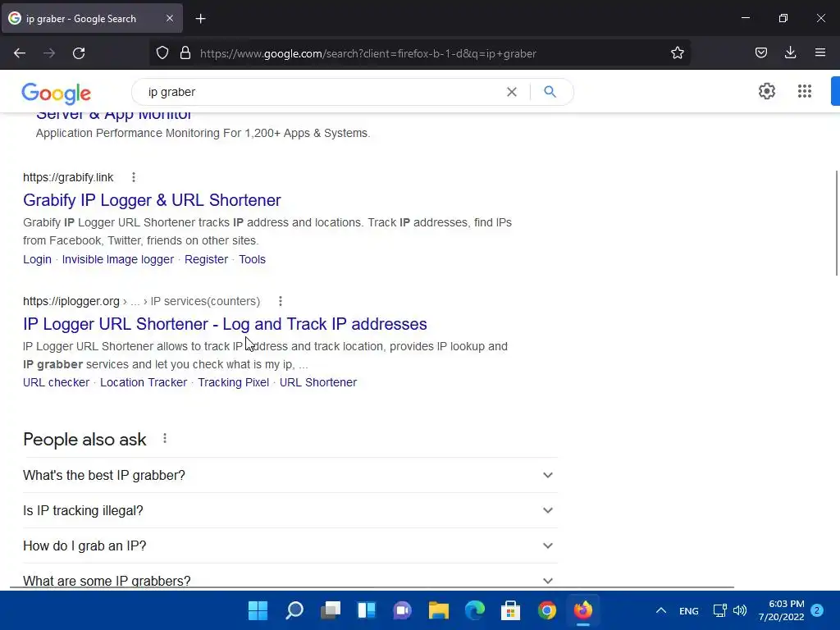Go back to the previous page
Image resolution: width=840 pixels, height=630 pixels.
point(20,53)
